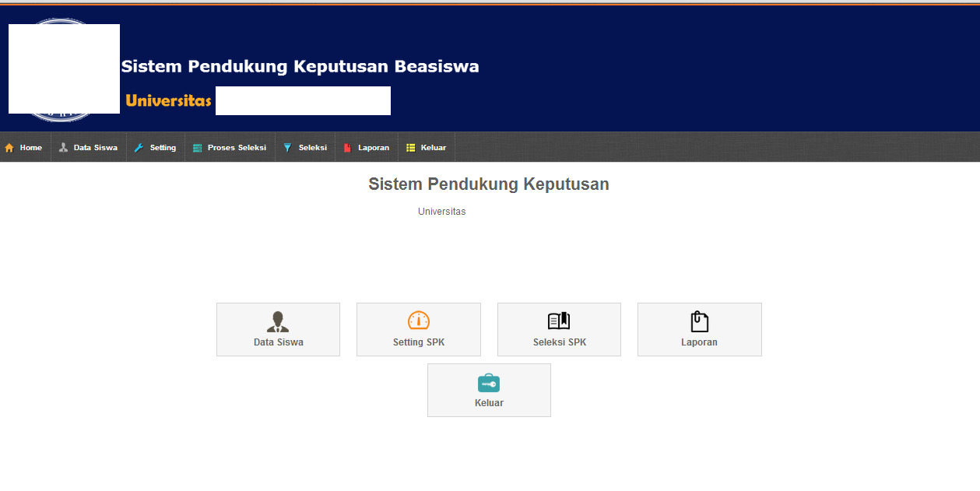Click the red document icon beside Laporan menu
This screenshot has height=491, width=980.
[x=347, y=148]
